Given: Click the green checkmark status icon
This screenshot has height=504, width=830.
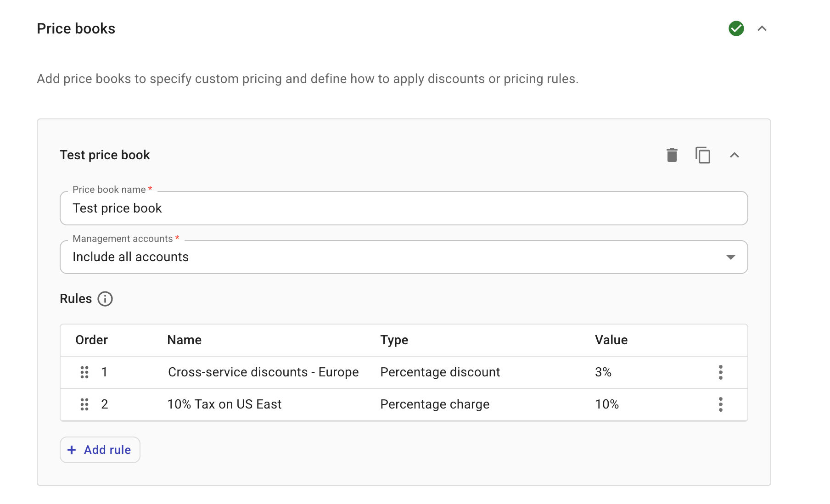Looking at the screenshot, I should click(x=736, y=28).
